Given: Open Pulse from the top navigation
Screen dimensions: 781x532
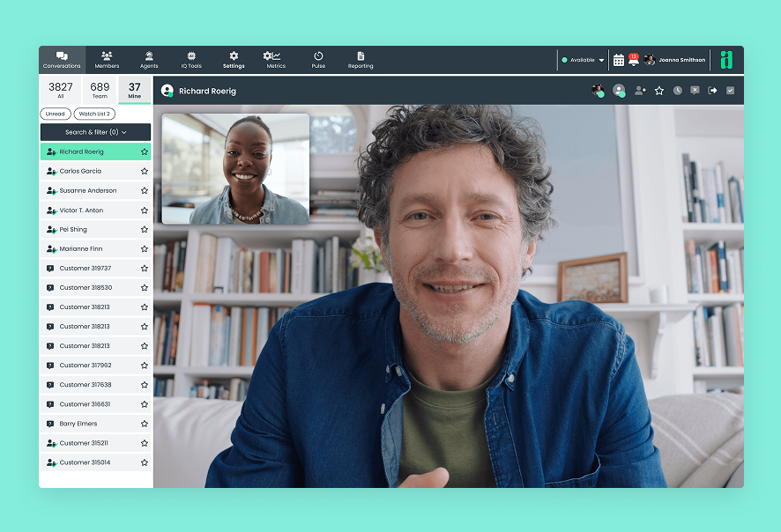Looking at the screenshot, I should (318, 60).
